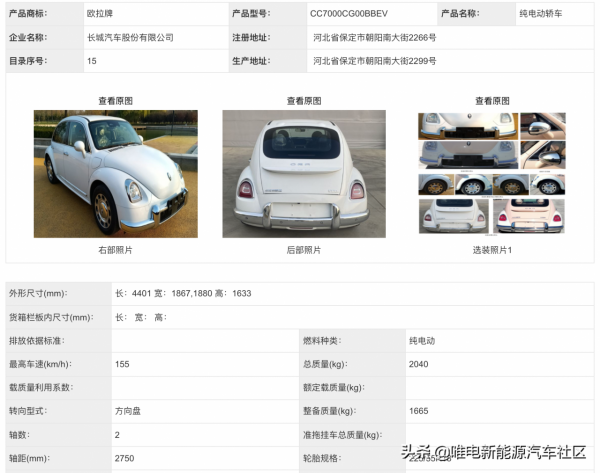Screen dimensions: 600x473
Task: Click the 产品型号 label
Action: click(251, 13)
